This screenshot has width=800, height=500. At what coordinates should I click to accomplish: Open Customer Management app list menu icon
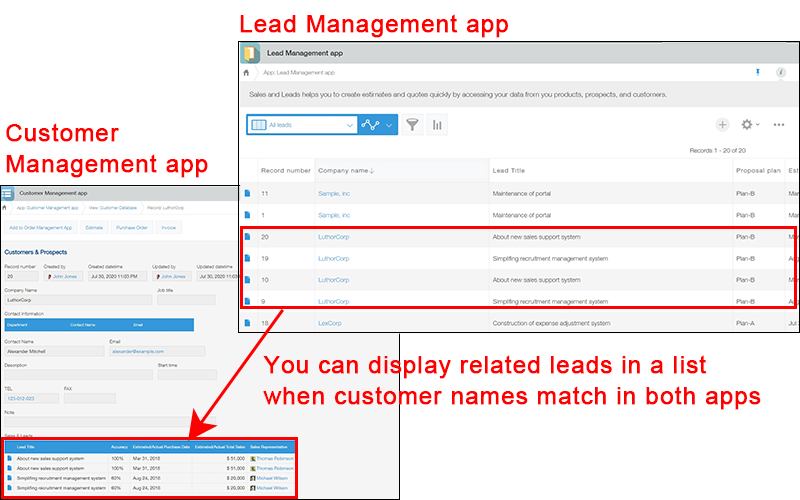[x=7, y=193]
